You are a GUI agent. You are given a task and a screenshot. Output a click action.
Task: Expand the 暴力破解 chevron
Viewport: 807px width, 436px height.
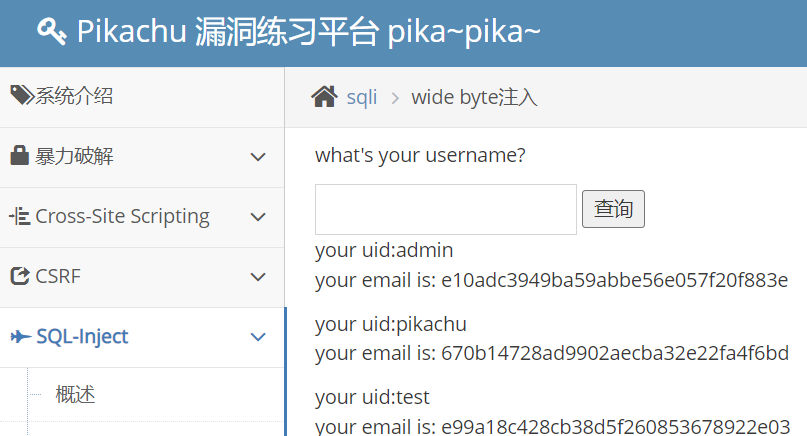[x=258, y=156]
